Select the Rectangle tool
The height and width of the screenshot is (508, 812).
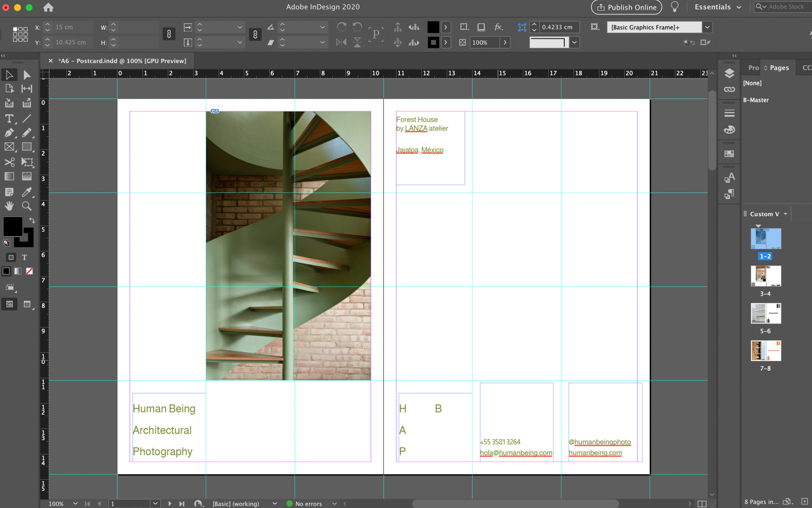(x=27, y=147)
